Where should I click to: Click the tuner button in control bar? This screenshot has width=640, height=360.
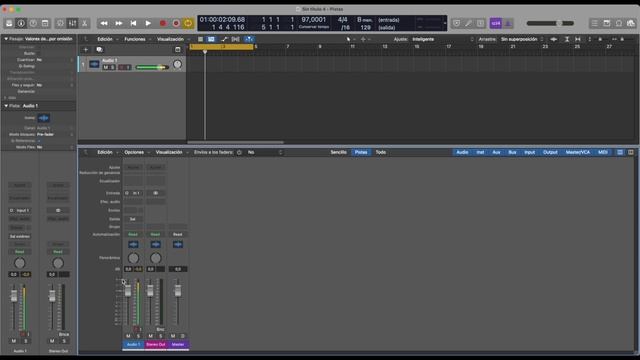click(468, 23)
